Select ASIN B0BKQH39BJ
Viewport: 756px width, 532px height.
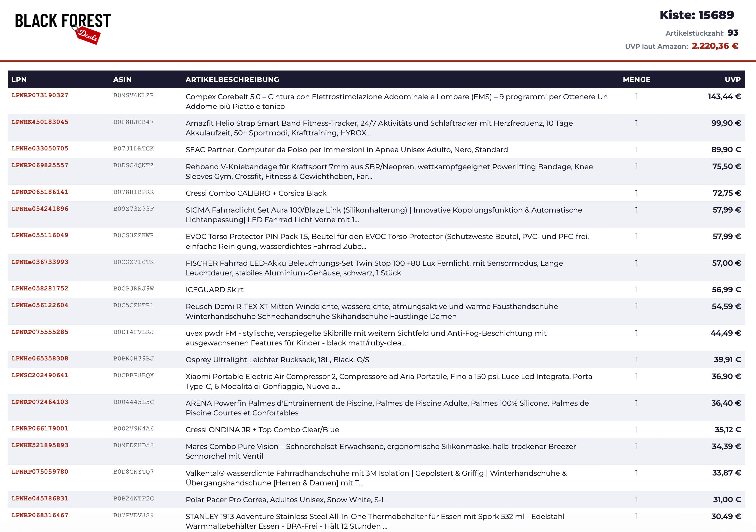[133, 358]
